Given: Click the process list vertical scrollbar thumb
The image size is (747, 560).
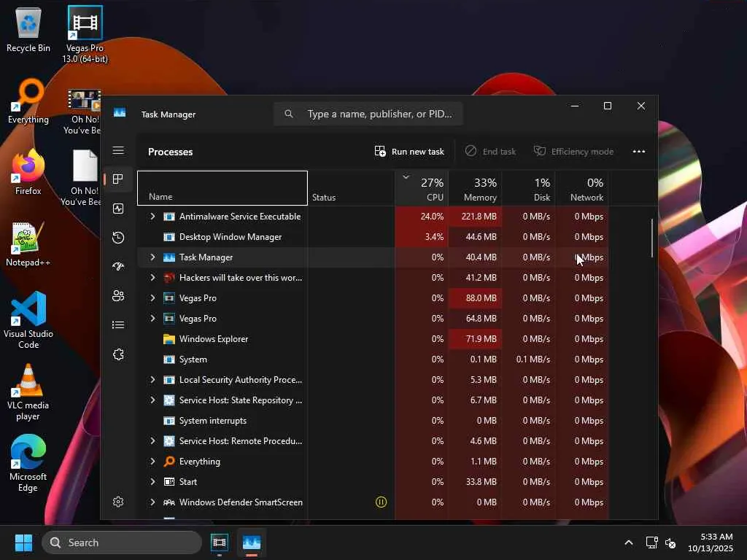Looking at the screenshot, I should (x=651, y=238).
